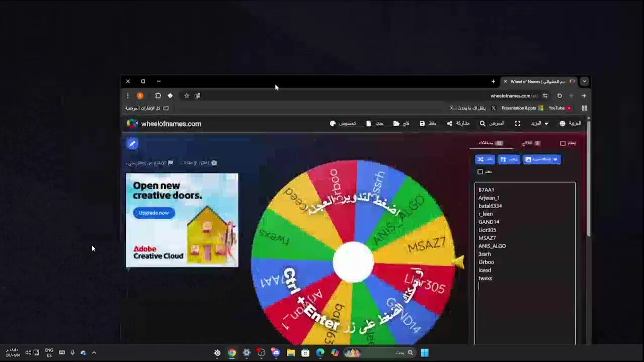This screenshot has width=644, height=362.
Task: Open Discord from the taskbar
Action: (276, 353)
